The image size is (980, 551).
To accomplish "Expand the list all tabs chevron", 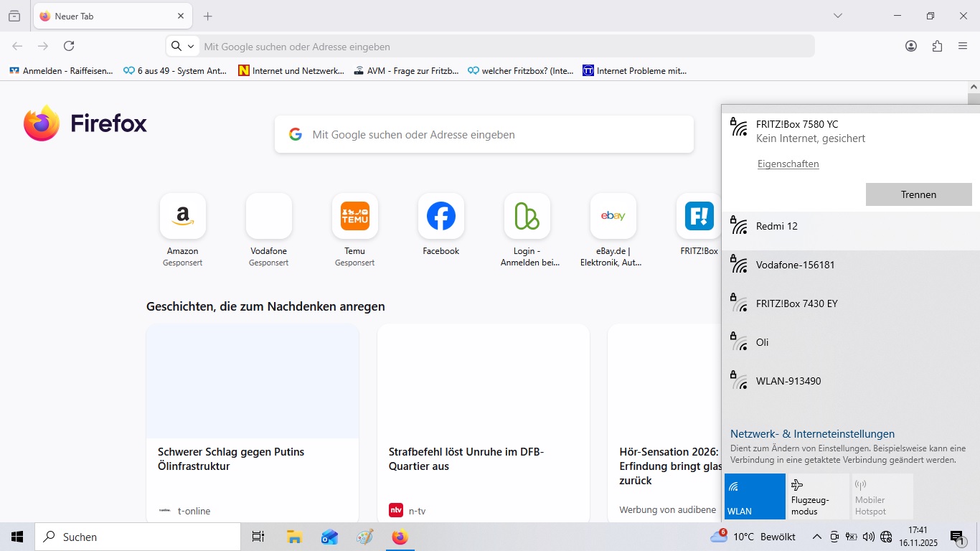I will tap(837, 16).
